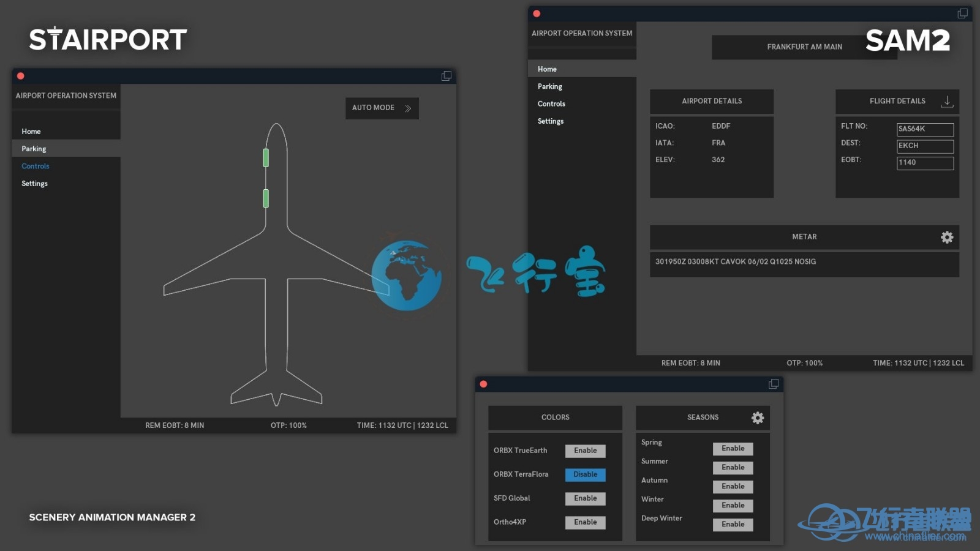
Task: Click the restore icon in the Parking window
Action: coord(447,76)
